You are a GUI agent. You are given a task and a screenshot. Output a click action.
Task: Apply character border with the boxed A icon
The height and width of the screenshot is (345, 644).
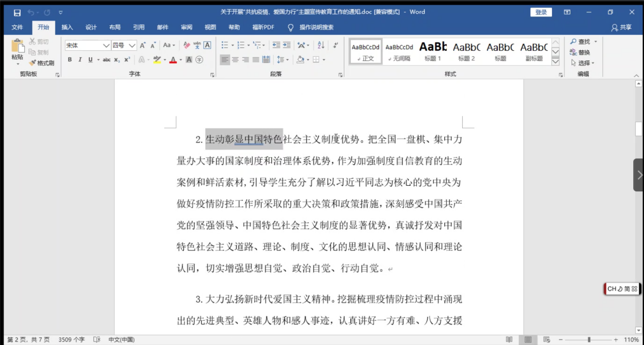(207, 45)
